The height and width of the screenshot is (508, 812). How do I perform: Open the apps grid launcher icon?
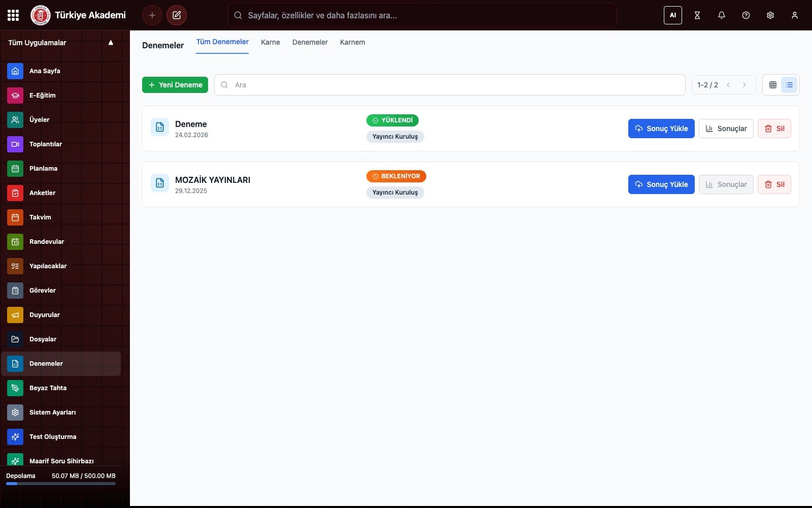coord(13,15)
